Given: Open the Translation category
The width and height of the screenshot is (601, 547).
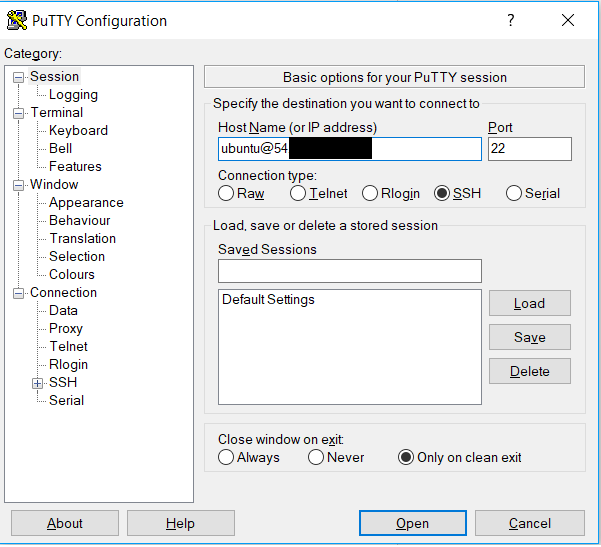Looking at the screenshot, I should 82,239.
